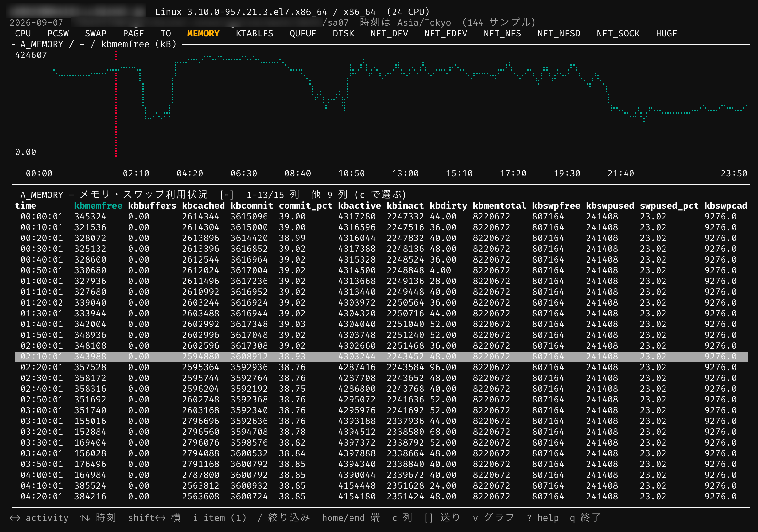The image size is (758, 532).
Task: Select the DISK tab
Action: [x=343, y=33]
